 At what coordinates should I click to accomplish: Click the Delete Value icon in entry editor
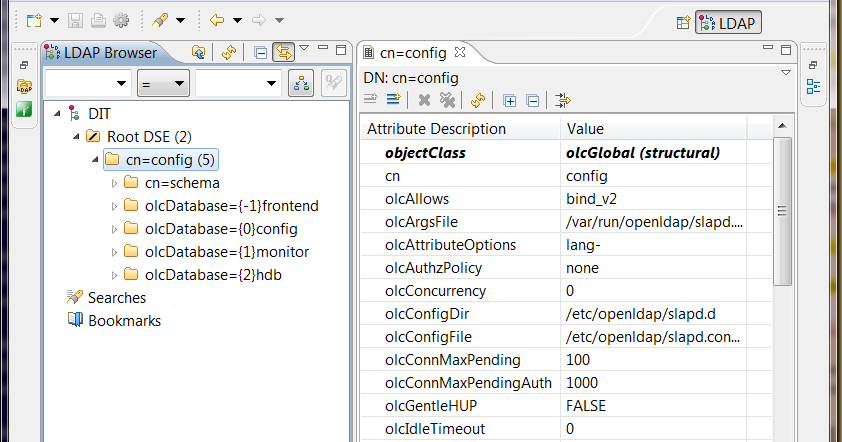pyautogui.click(x=424, y=100)
